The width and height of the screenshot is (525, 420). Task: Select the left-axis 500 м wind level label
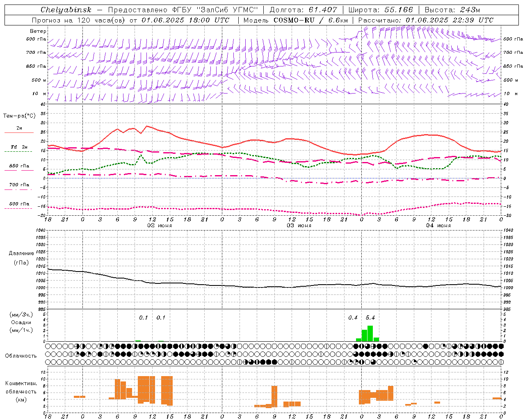click(x=39, y=80)
